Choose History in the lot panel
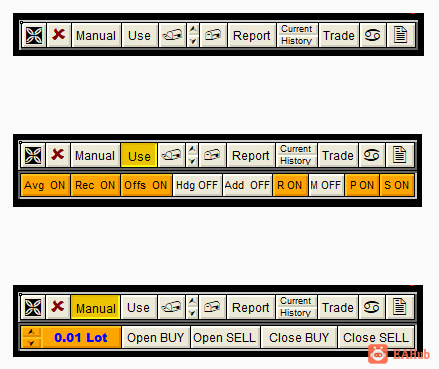The width and height of the screenshot is (439, 369). [x=296, y=313]
